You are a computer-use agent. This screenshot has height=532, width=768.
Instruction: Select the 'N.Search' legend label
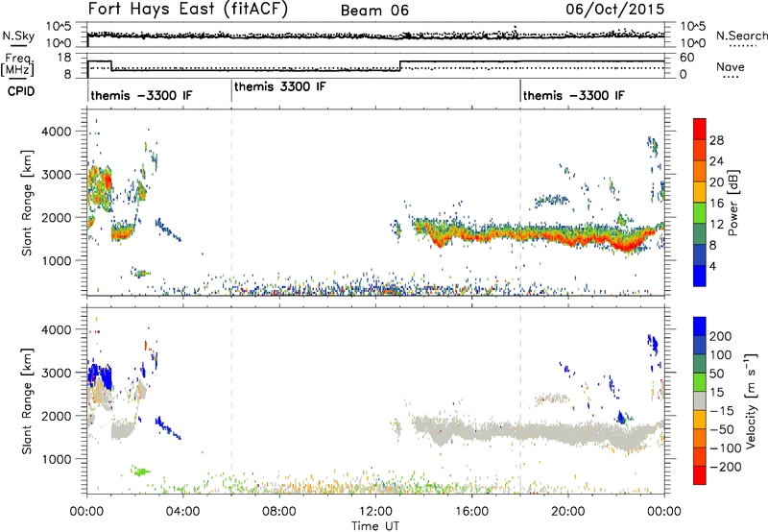point(741,36)
